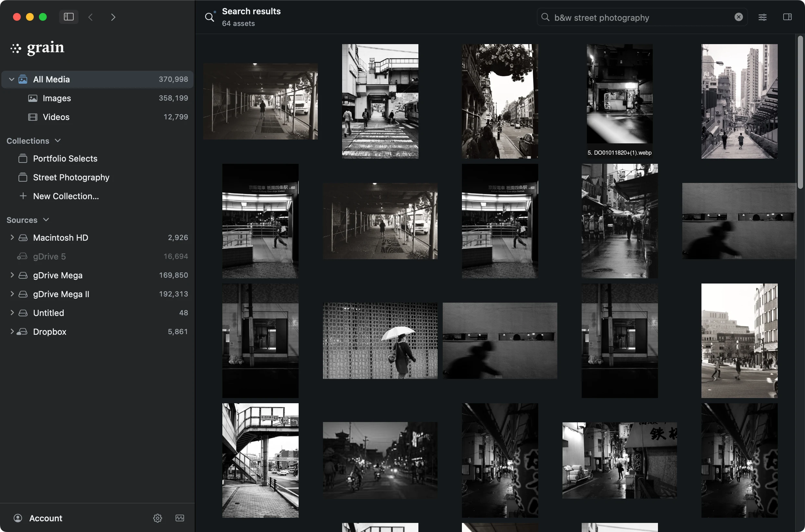Go back to previous view
Image resolution: width=805 pixels, height=532 pixels.
coord(91,17)
